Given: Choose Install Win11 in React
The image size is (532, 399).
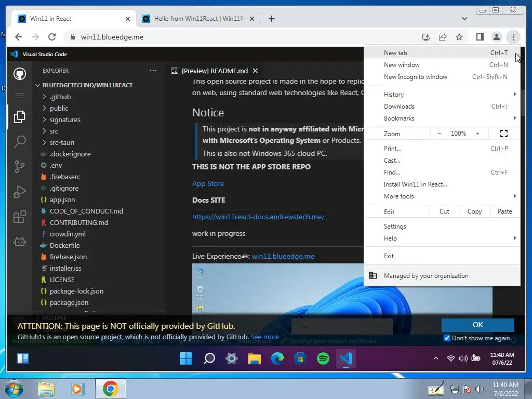Looking at the screenshot, I should pos(442,184).
